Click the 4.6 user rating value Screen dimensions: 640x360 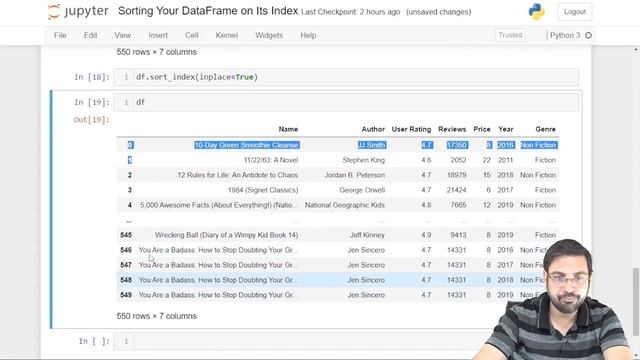(x=426, y=160)
